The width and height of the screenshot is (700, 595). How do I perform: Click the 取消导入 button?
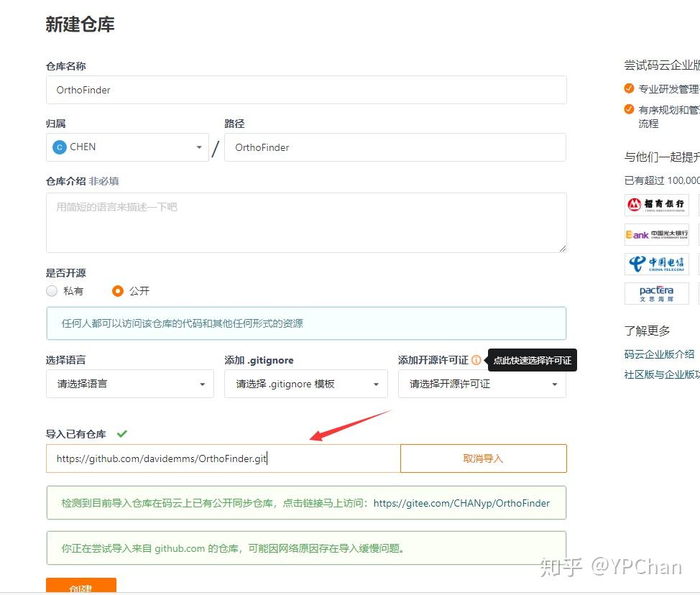pyautogui.click(x=483, y=458)
